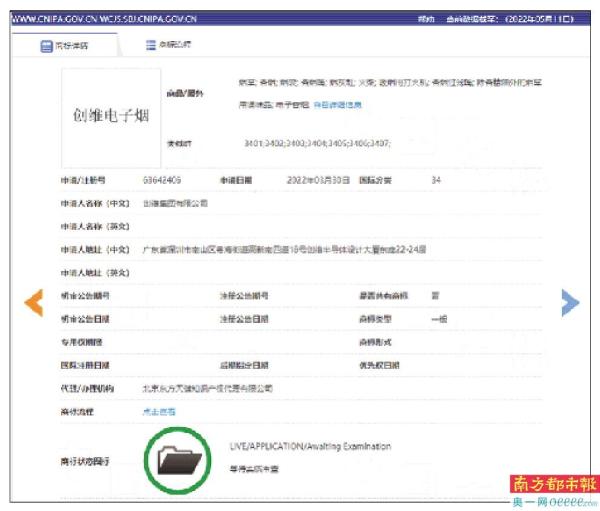Switch to the 商标公告 tab
The height and width of the screenshot is (511, 600).
coord(173,45)
